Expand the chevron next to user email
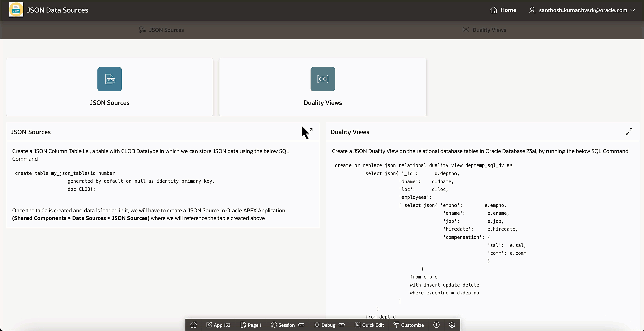 (x=633, y=10)
